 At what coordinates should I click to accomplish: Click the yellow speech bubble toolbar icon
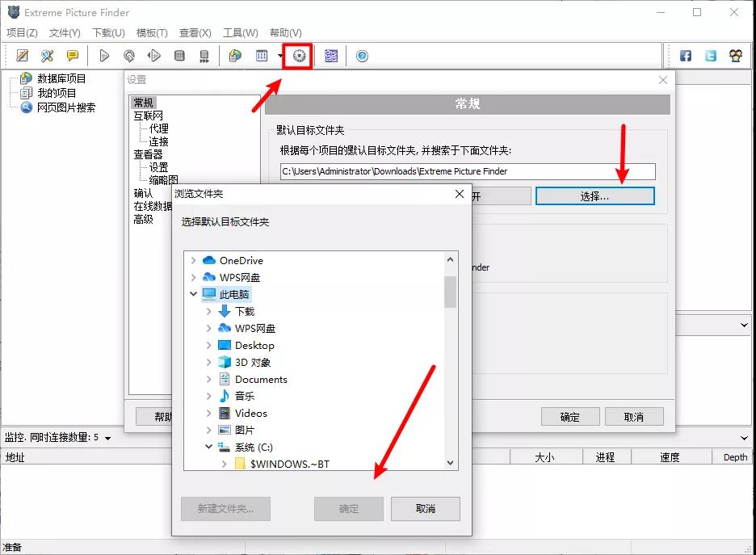(73, 56)
